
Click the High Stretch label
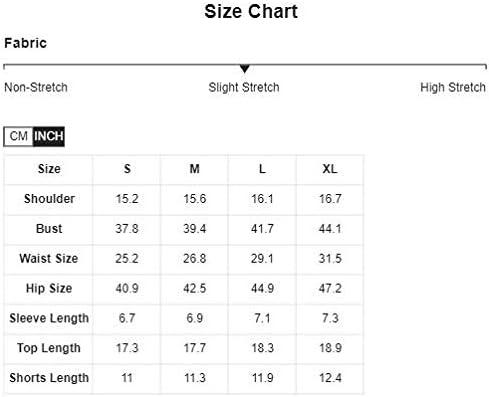[453, 88]
